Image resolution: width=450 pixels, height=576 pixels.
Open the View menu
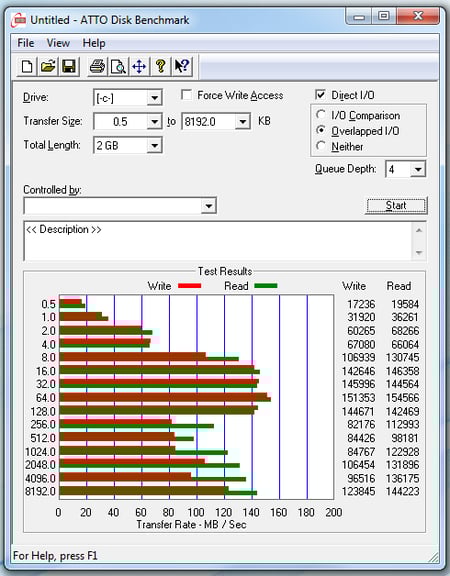[58, 43]
